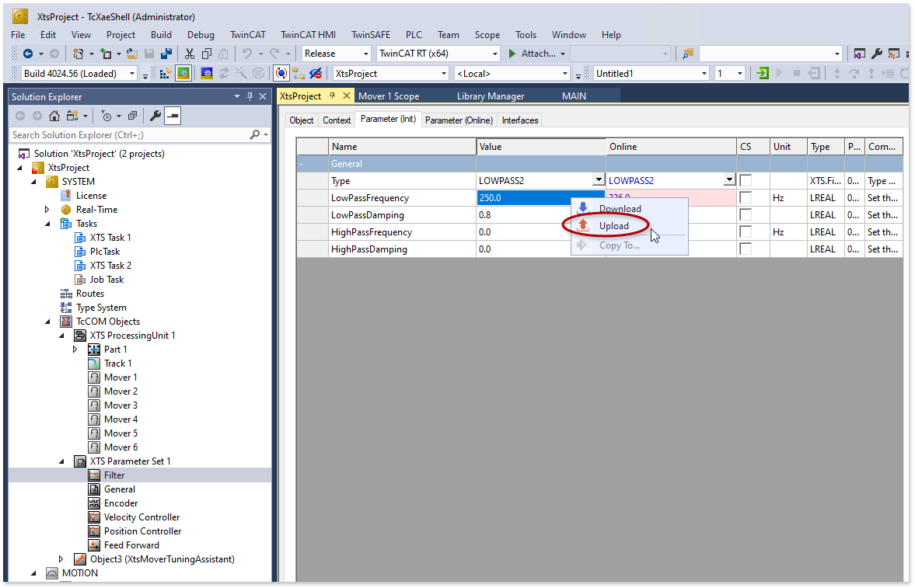
Task: Open the Online LOWPASS2 dropdown arrow
Action: coord(729,180)
